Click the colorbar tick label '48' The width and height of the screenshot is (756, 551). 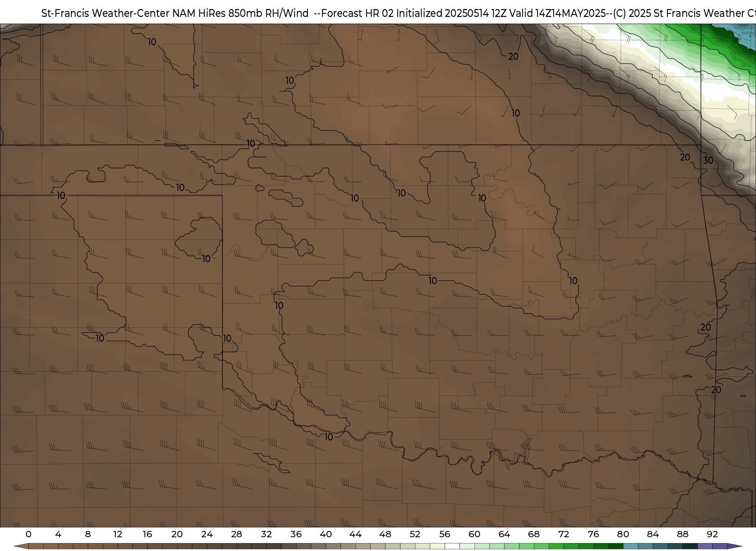pyautogui.click(x=385, y=534)
